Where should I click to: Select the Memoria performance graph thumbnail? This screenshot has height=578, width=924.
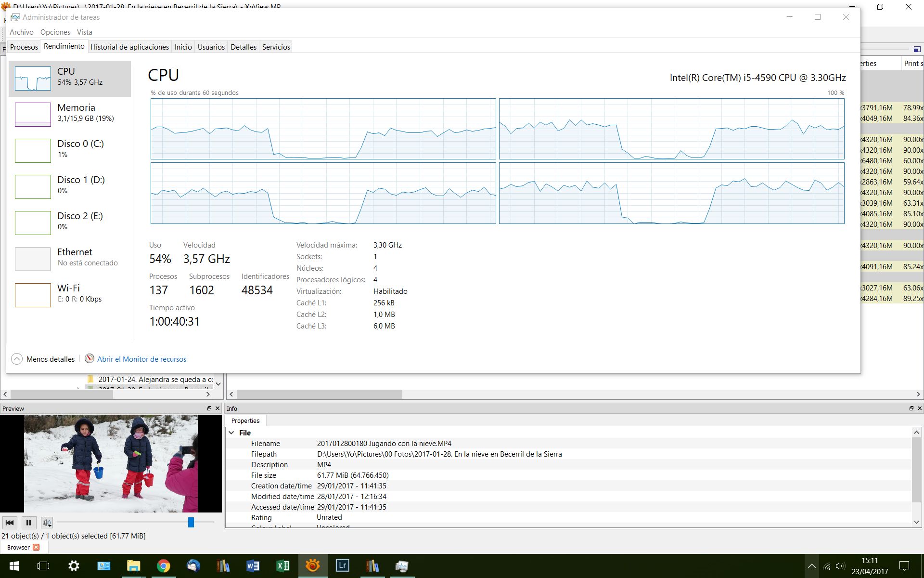33,114
